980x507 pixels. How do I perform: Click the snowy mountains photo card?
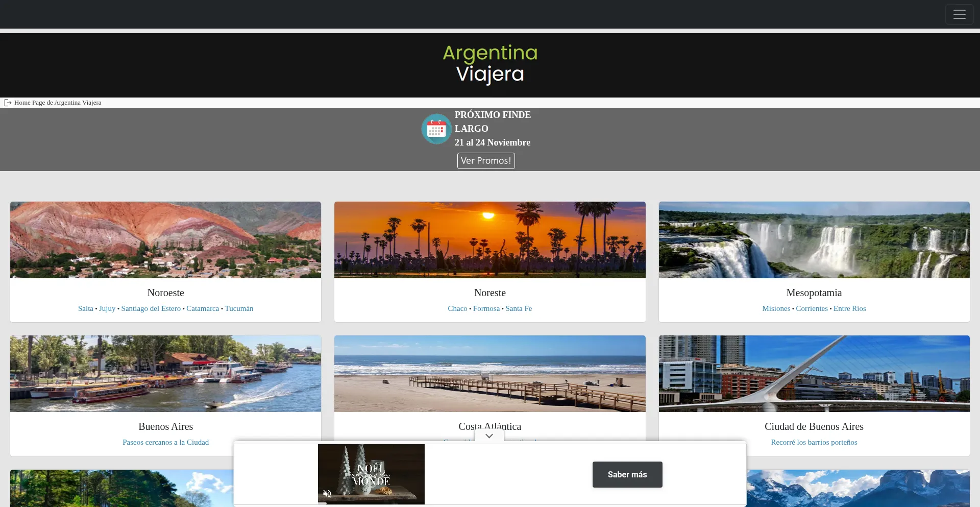(858, 488)
